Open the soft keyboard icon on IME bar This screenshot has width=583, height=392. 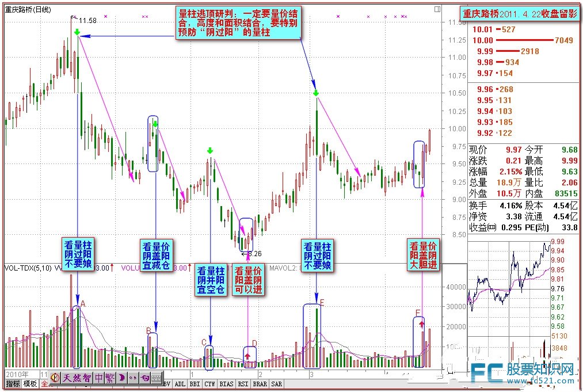pyautogui.click(x=157, y=378)
